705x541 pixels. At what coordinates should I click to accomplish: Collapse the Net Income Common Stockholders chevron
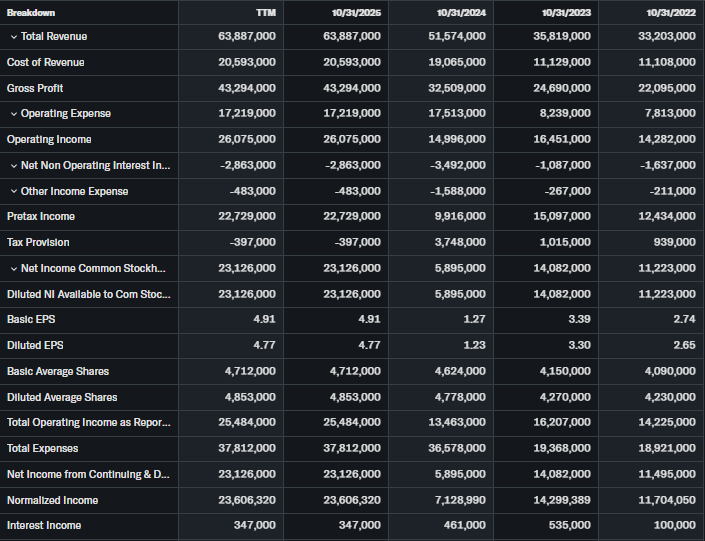point(13,269)
